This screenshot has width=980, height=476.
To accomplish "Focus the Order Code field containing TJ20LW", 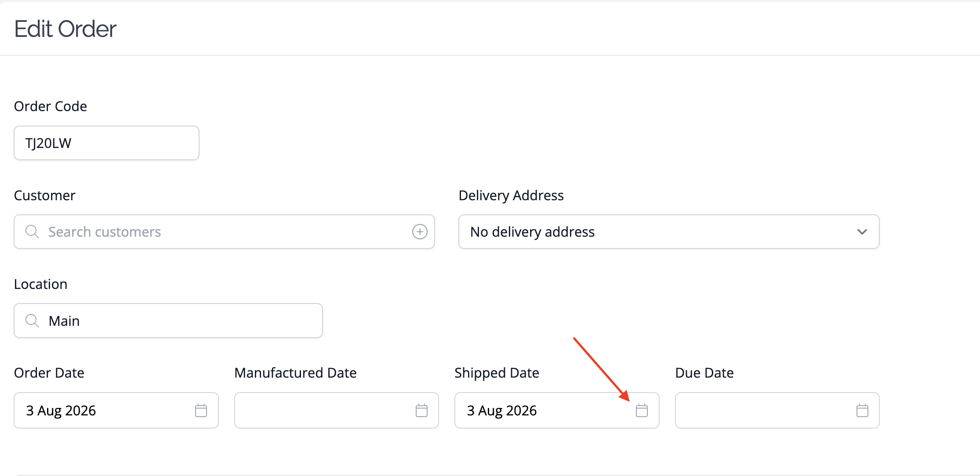I will tap(106, 143).
